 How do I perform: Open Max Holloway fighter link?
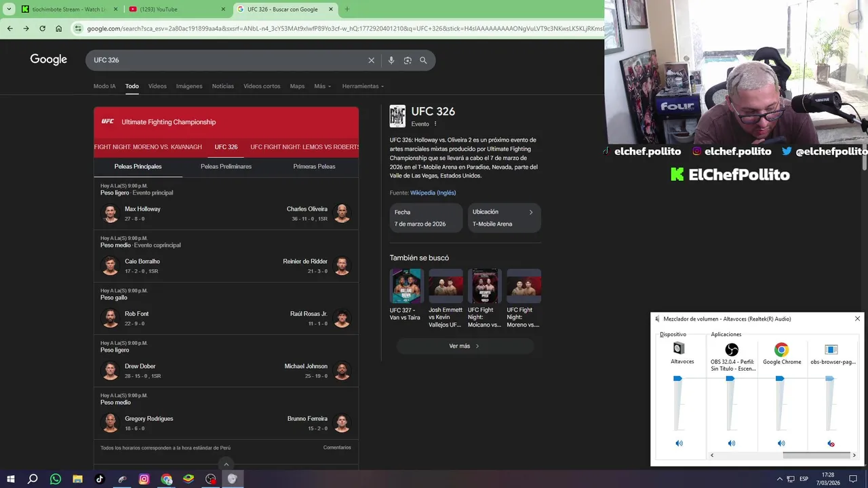(142, 209)
